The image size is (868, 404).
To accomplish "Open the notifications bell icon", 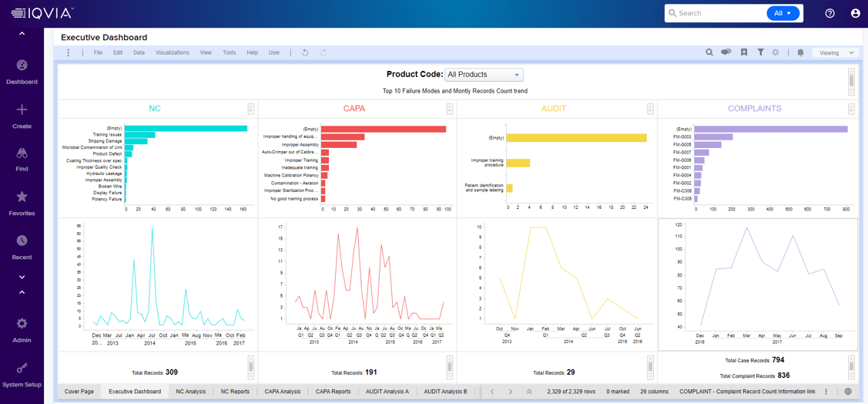I will pyautogui.click(x=800, y=52).
